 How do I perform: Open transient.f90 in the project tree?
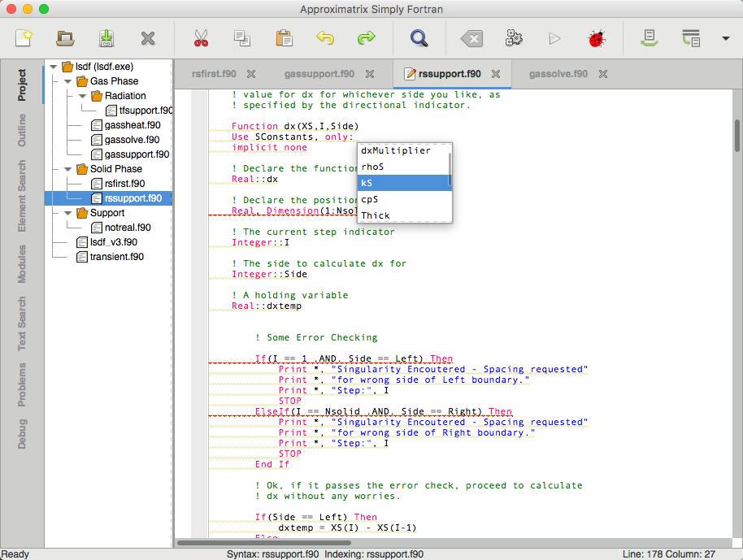(116, 257)
